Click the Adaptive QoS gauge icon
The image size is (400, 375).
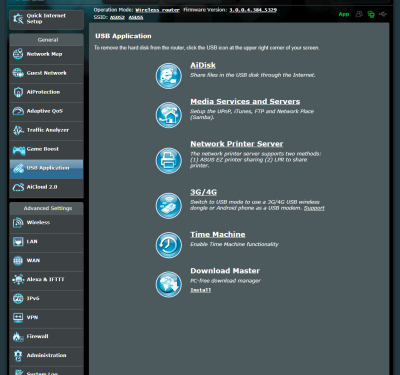(x=18, y=111)
